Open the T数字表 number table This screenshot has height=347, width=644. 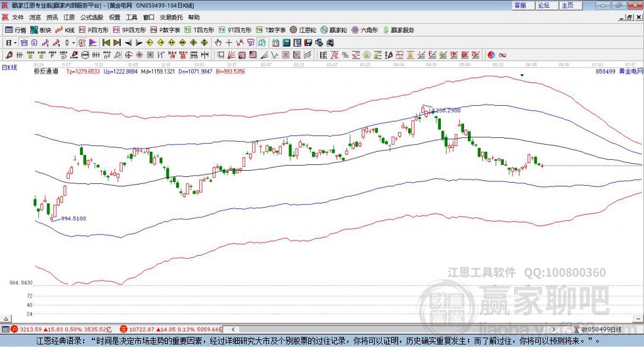click(x=270, y=30)
